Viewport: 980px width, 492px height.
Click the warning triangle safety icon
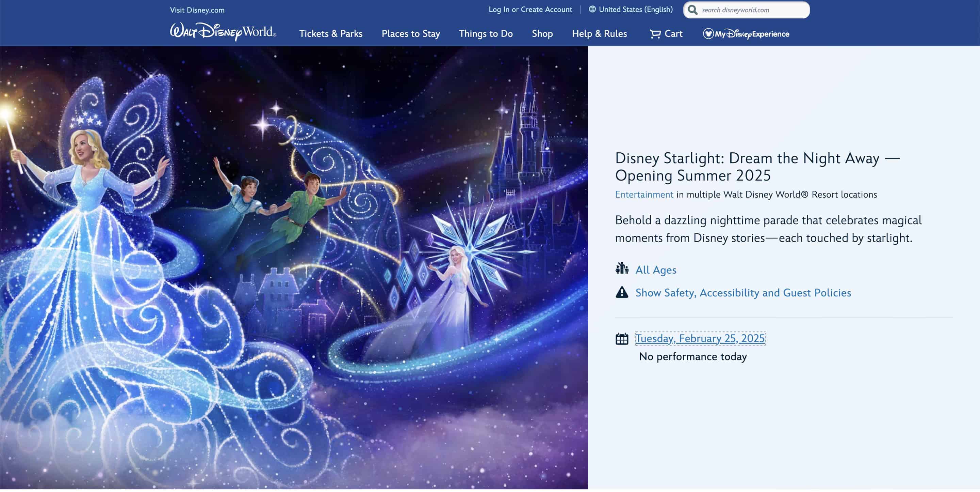point(622,292)
